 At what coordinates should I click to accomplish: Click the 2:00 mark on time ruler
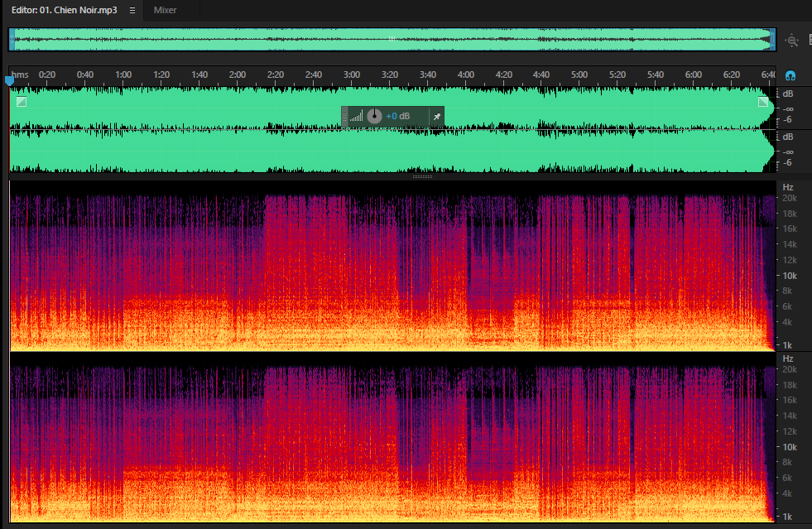click(238, 75)
